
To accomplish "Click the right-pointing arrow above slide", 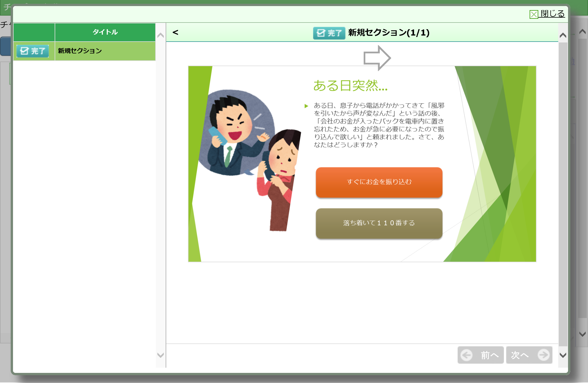I will [377, 58].
